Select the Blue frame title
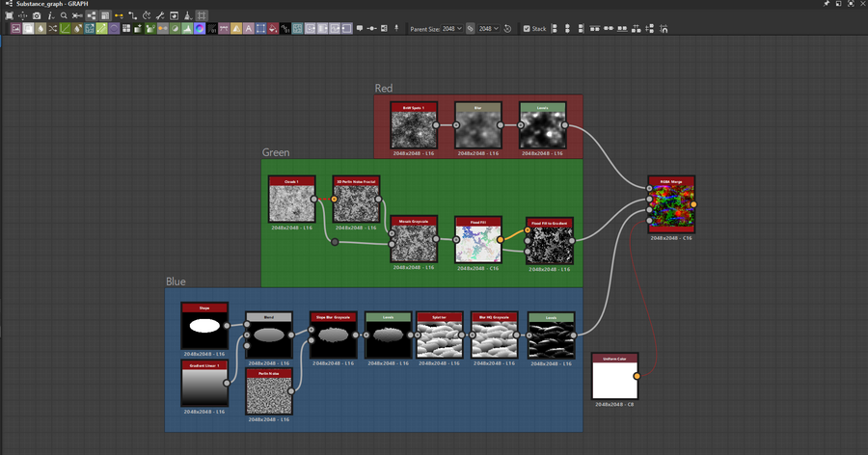Image resolution: width=868 pixels, height=455 pixels. [176, 281]
